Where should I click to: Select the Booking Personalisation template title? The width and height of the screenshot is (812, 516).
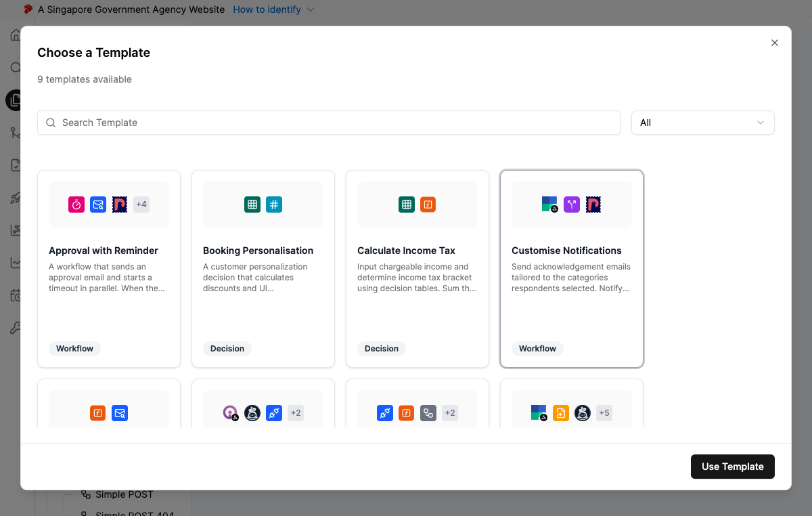click(x=258, y=251)
